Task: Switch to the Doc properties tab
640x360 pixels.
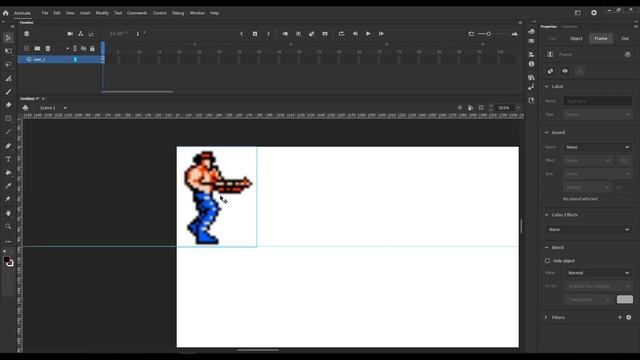Action: point(625,38)
